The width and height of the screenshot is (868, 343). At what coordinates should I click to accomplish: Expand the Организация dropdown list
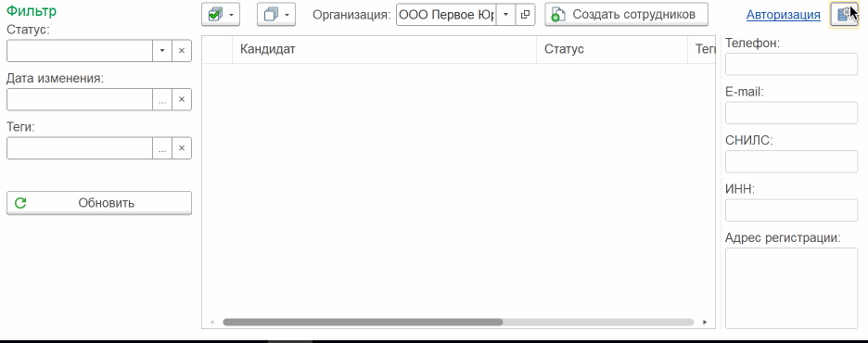click(505, 15)
